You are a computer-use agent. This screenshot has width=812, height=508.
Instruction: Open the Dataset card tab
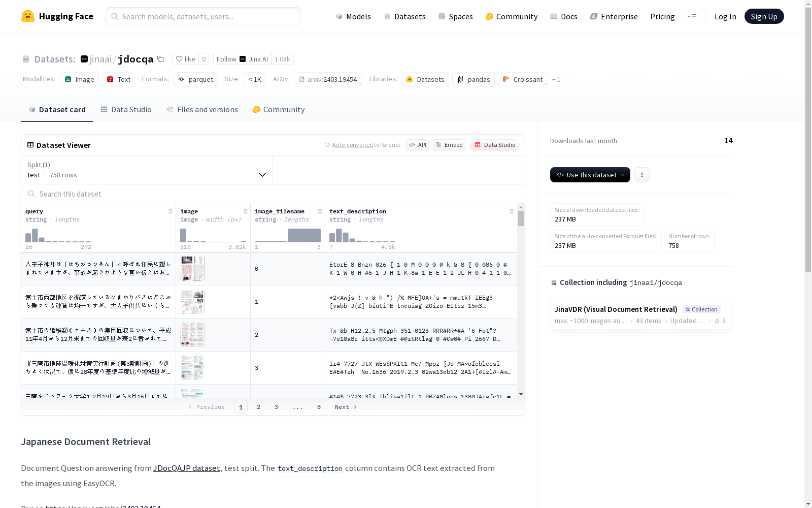57,110
